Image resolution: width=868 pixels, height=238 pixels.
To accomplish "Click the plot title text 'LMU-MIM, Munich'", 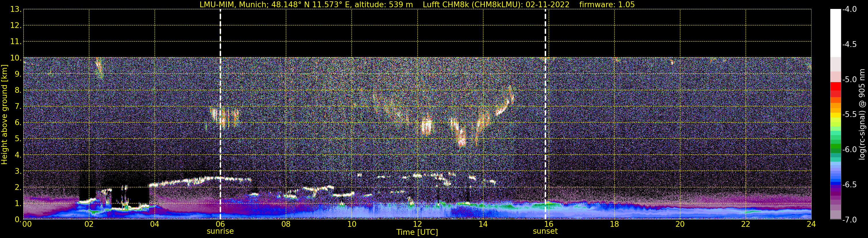I will coord(233,5).
